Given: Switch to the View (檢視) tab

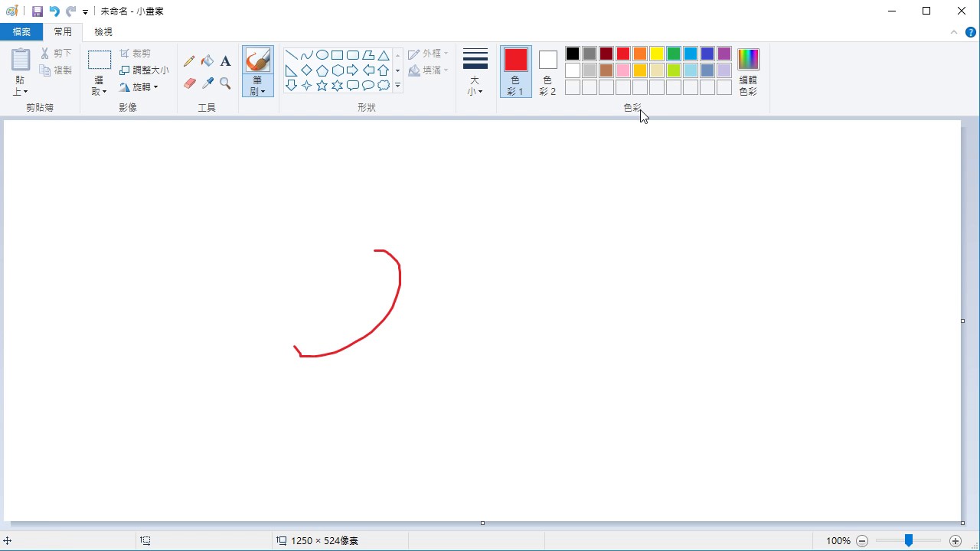Looking at the screenshot, I should (103, 32).
